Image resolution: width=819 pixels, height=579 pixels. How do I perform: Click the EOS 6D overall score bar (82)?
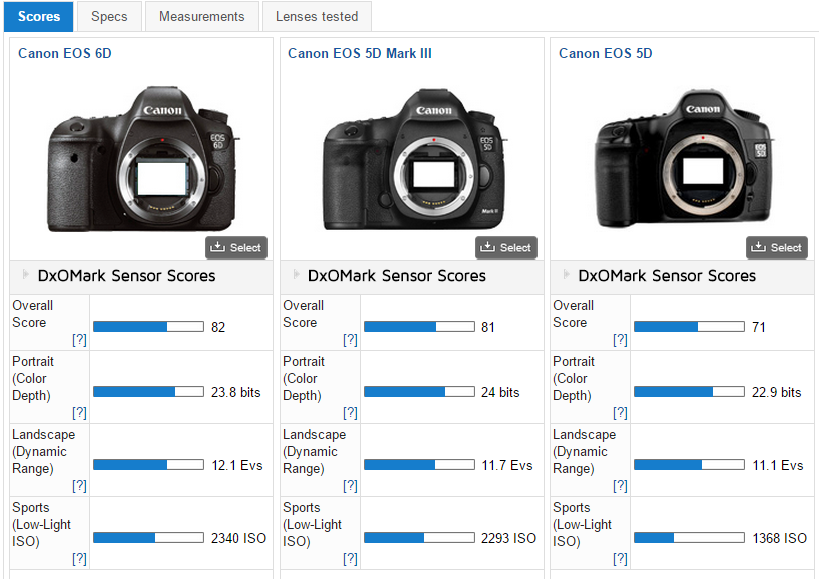148,327
